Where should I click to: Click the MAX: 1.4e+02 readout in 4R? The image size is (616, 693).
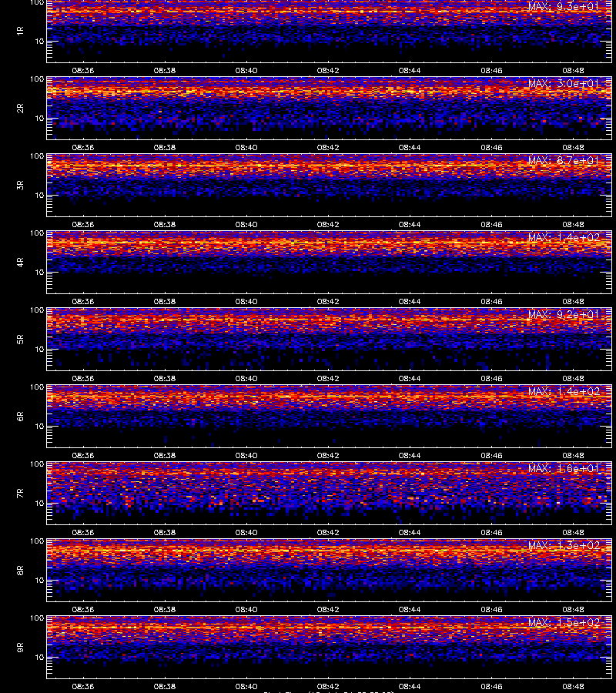(x=564, y=237)
